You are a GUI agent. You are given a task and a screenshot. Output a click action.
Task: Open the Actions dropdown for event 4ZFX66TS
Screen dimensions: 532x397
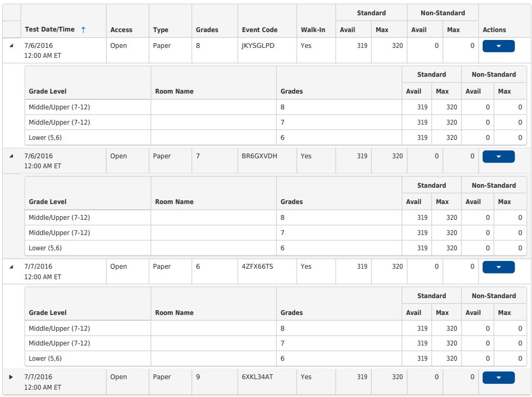tap(498, 267)
